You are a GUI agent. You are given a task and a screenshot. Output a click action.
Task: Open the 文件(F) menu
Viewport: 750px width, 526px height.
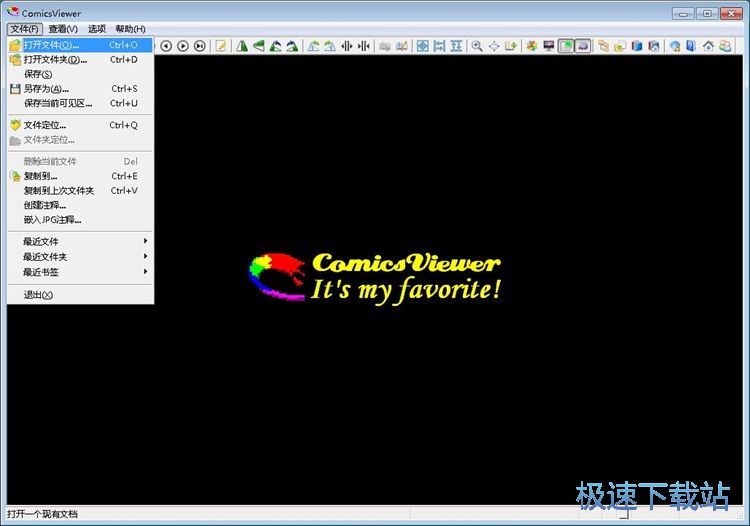[x=25, y=29]
